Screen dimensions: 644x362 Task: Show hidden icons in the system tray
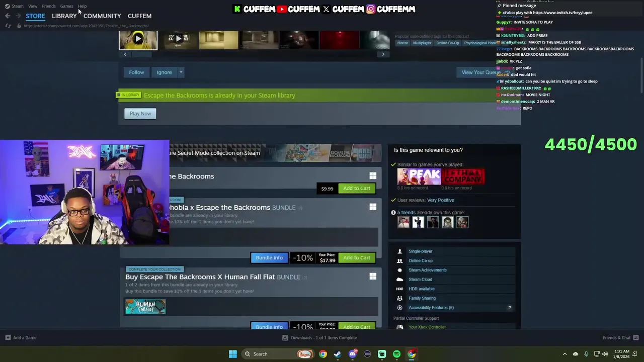pos(565,354)
